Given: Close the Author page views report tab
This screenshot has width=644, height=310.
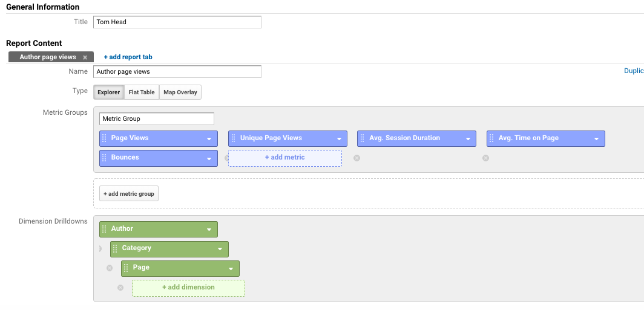Looking at the screenshot, I should (x=85, y=57).
